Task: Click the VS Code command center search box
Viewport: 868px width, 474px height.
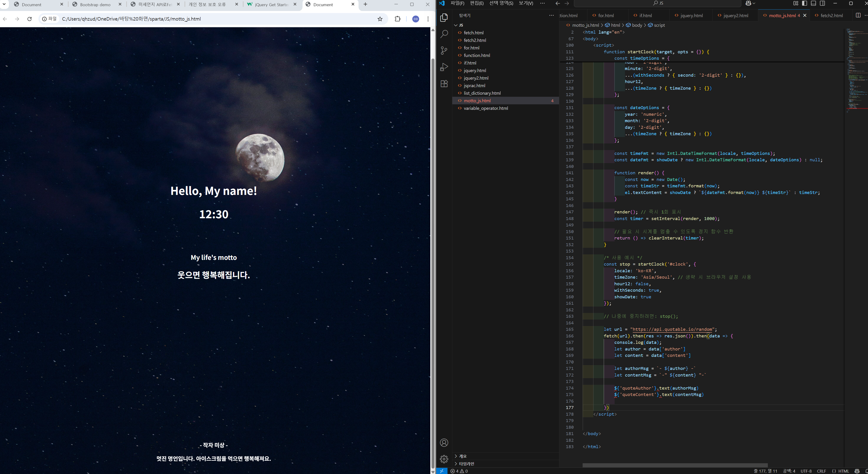Action: (657, 3)
